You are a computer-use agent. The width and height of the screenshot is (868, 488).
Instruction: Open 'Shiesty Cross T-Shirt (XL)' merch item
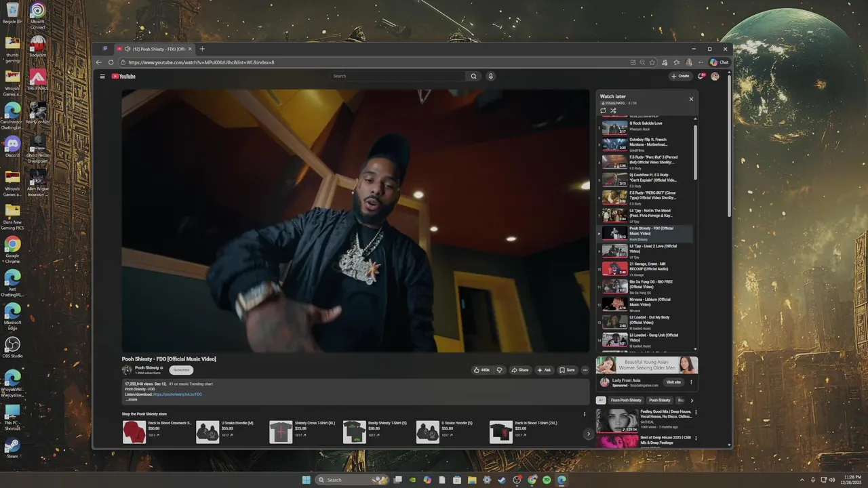[x=303, y=432]
